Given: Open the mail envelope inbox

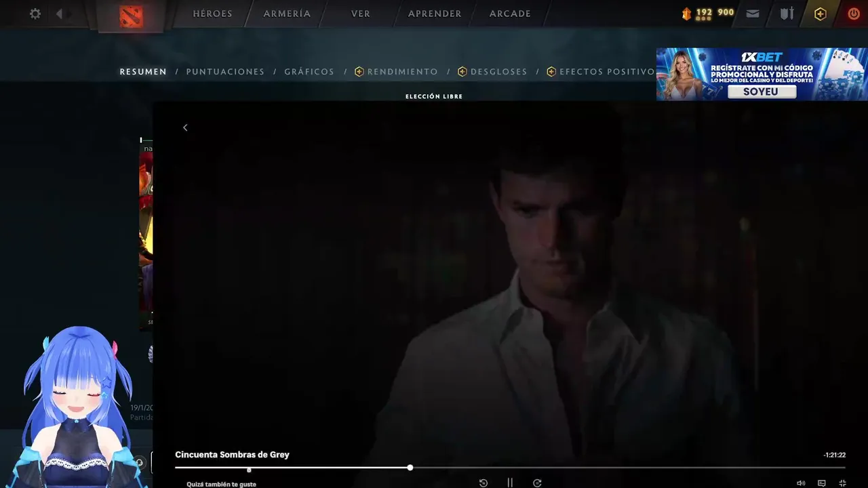Looking at the screenshot, I should [x=753, y=14].
